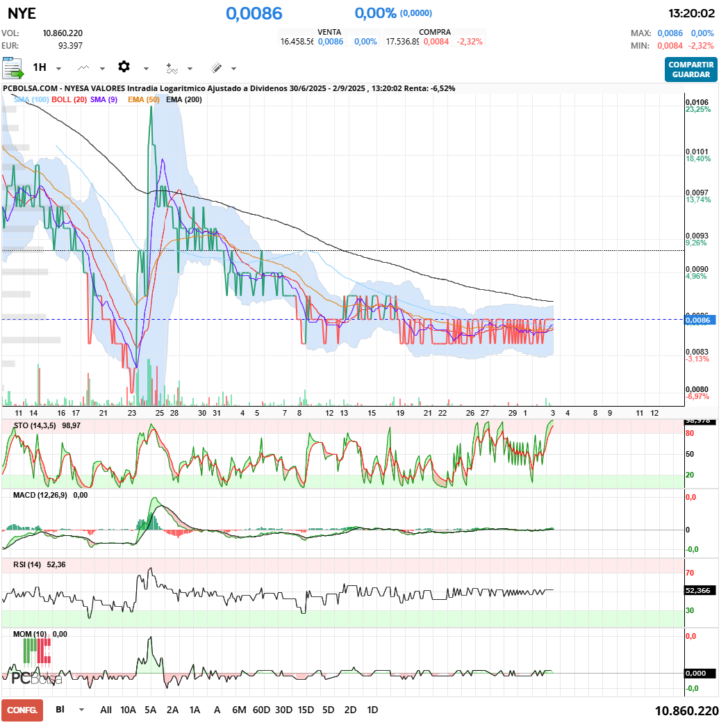Image resolution: width=728 pixels, height=725 pixels.
Task: Select the 6M time range
Action: 239,710
